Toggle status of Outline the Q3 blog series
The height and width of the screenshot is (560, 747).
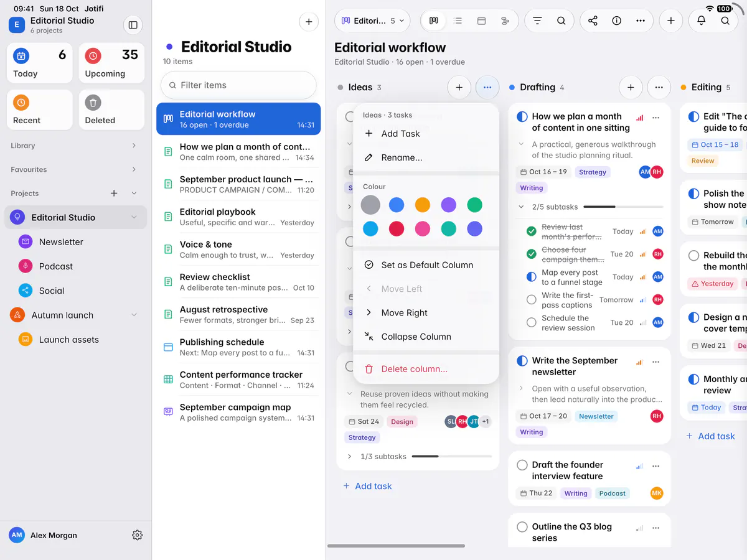[522, 527]
